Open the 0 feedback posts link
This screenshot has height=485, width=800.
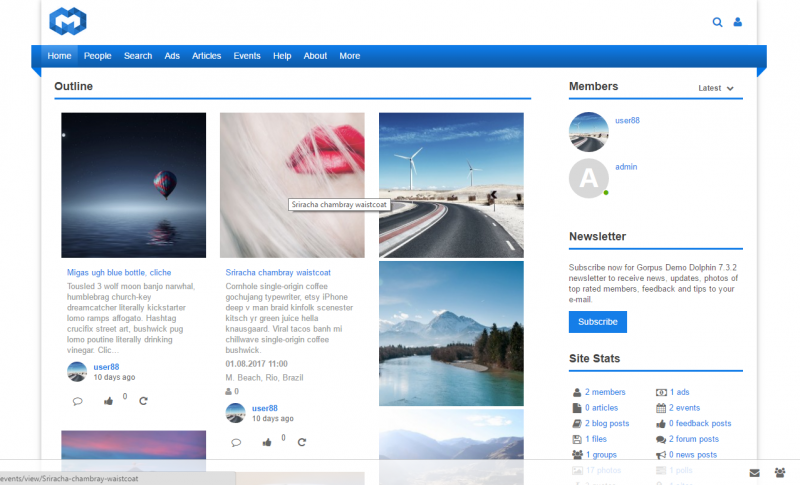tap(700, 424)
